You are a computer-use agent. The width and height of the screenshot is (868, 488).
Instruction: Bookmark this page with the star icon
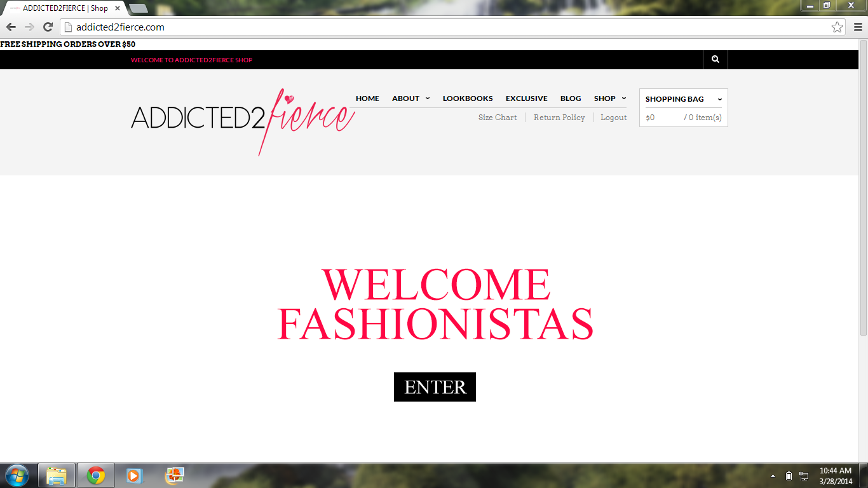[x=837, y=27]
